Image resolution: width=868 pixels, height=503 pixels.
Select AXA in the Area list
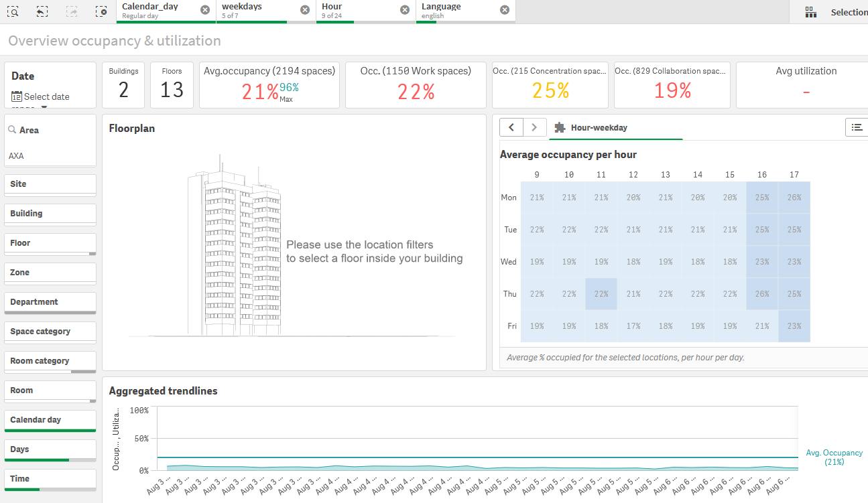(x=50, y=155)
